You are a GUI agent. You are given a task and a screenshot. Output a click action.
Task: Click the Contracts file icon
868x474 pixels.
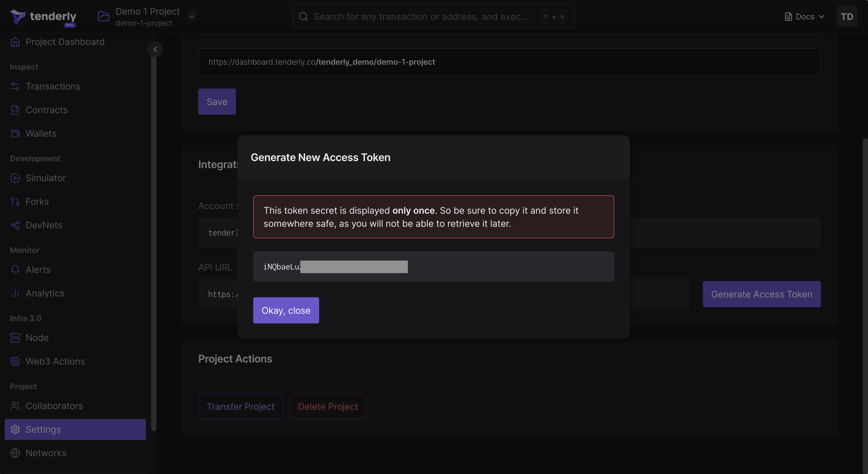tap(15, 110)
